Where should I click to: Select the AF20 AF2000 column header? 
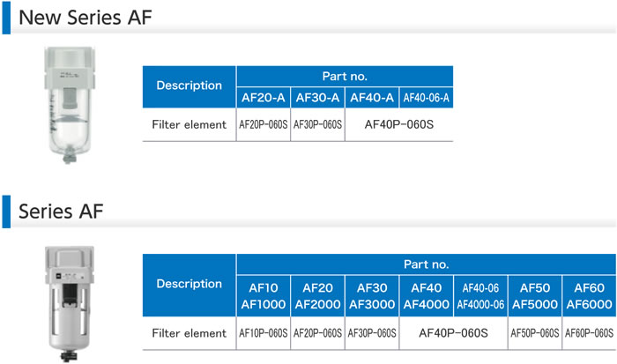(317, 295)
